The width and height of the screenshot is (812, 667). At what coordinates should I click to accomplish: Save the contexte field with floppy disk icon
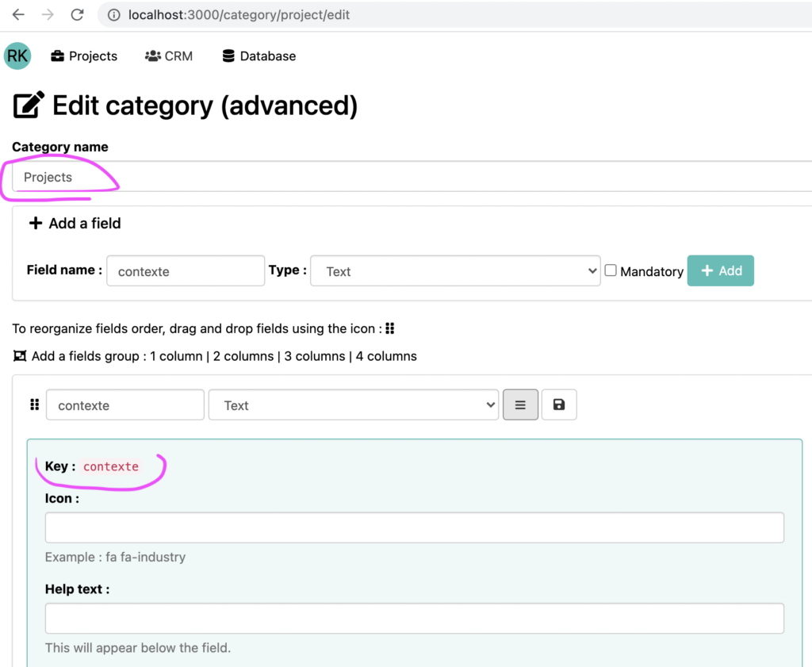559,404
